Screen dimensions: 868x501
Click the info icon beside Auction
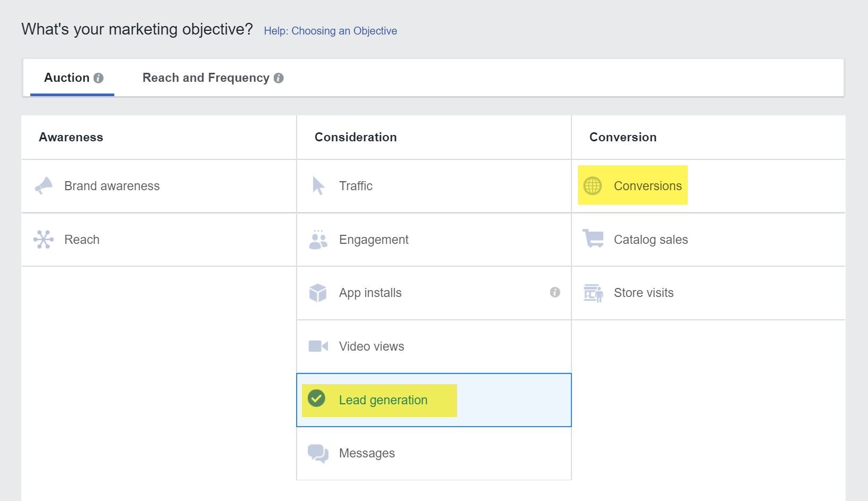pyautogui.click(x=98, y=78)
